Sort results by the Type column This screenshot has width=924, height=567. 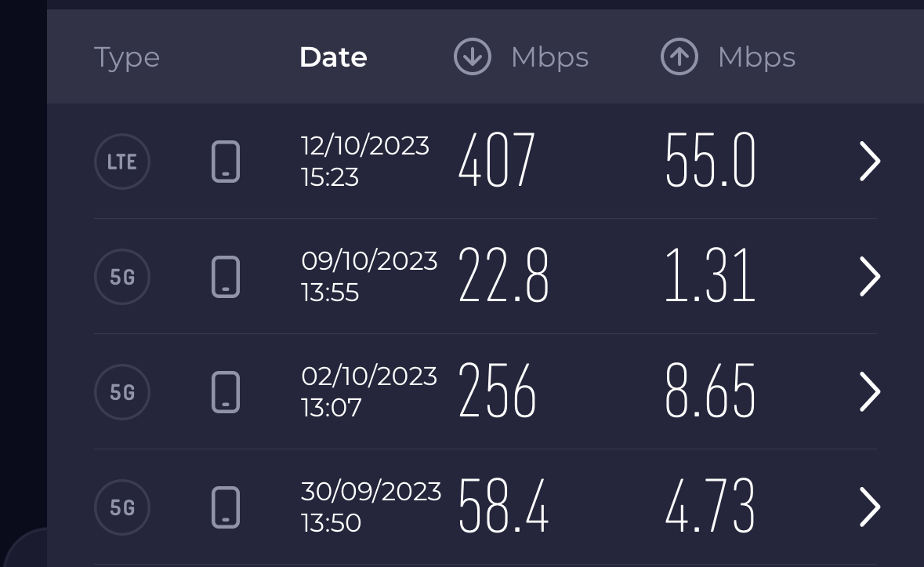(127, 58)
